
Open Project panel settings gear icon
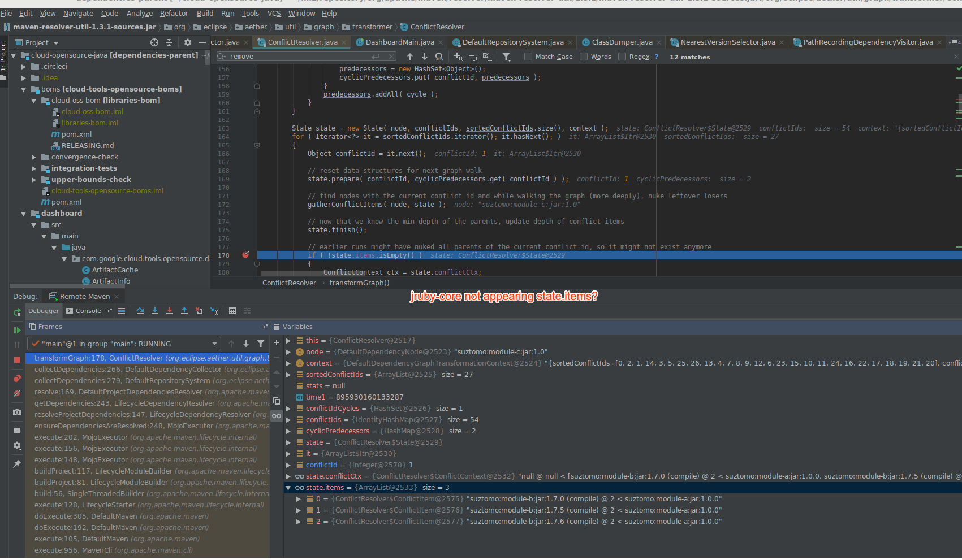(187, 42)
